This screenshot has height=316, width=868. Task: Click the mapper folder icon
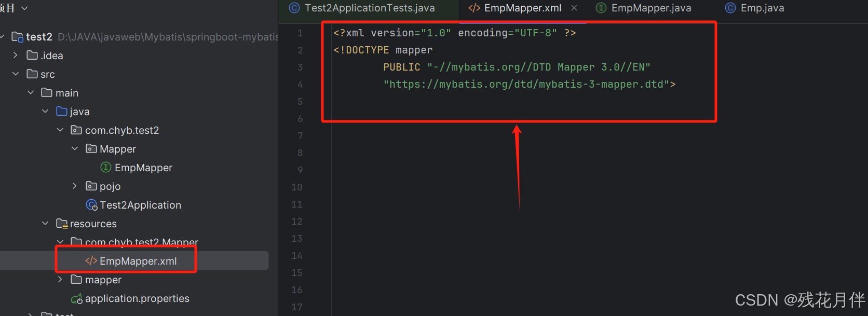point(76,279)
